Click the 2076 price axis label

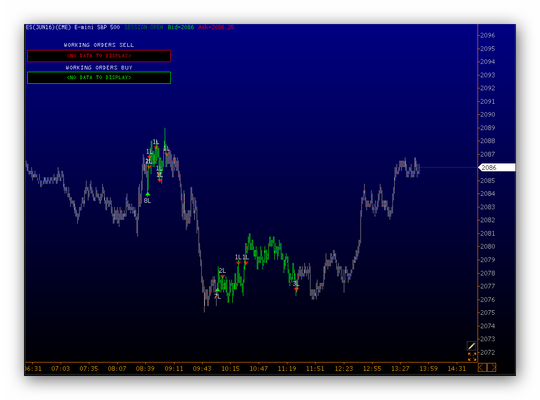click(x=488, y=300)
